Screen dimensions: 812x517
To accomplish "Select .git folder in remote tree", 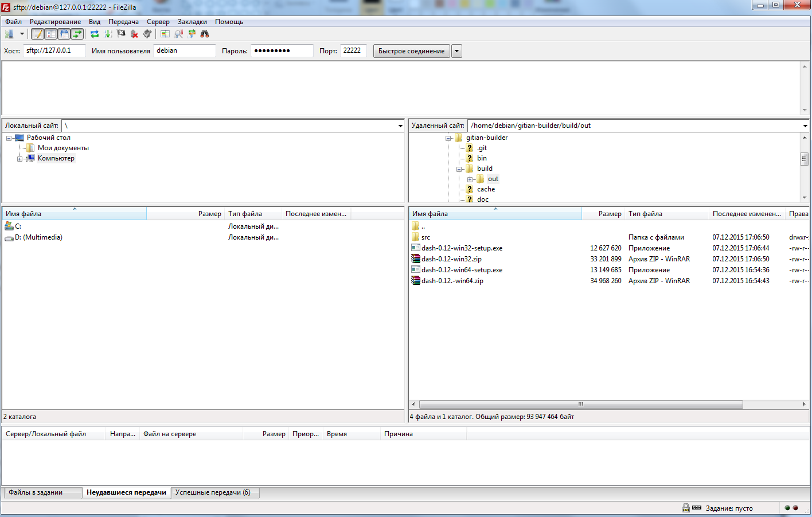I will point(482,148).
